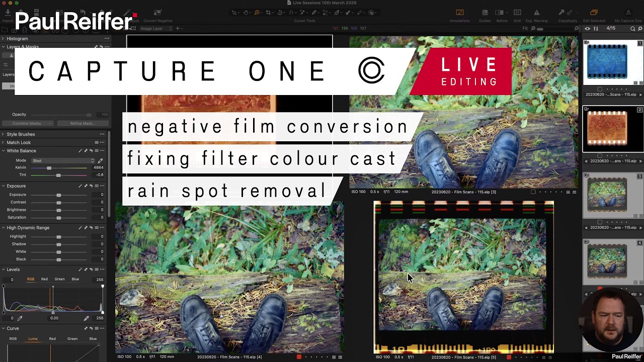Image resolution: width=644 pixels, height=362 pixels.
Task: Toggle the Grid overlay icon
Action: (x=517, y=13)
